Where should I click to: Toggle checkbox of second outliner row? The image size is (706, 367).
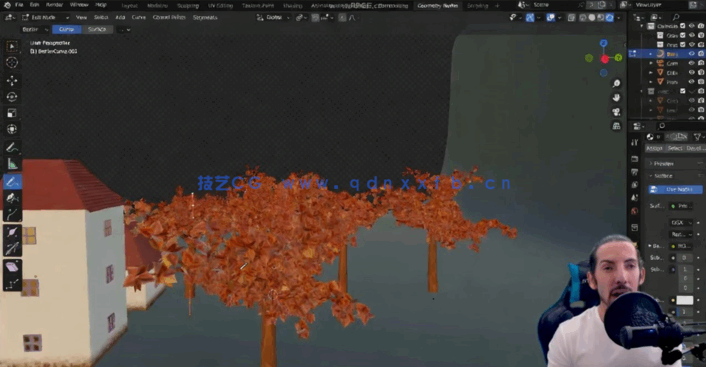click(683, 35)
